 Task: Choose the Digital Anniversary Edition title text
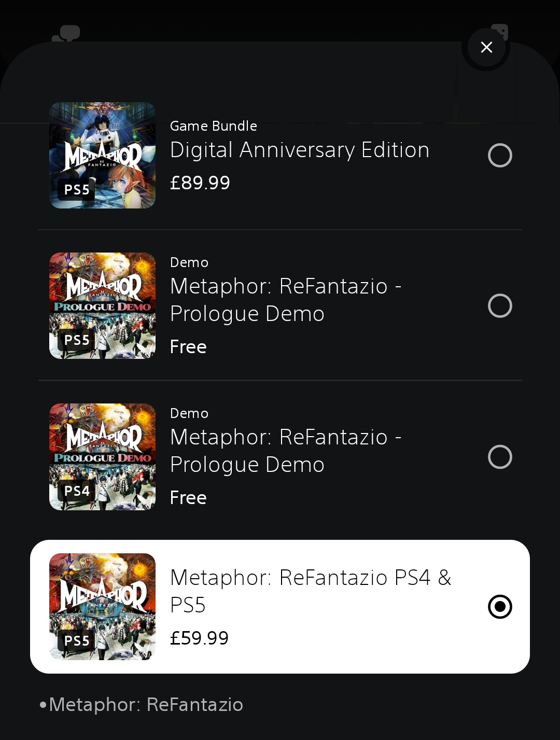299,150
